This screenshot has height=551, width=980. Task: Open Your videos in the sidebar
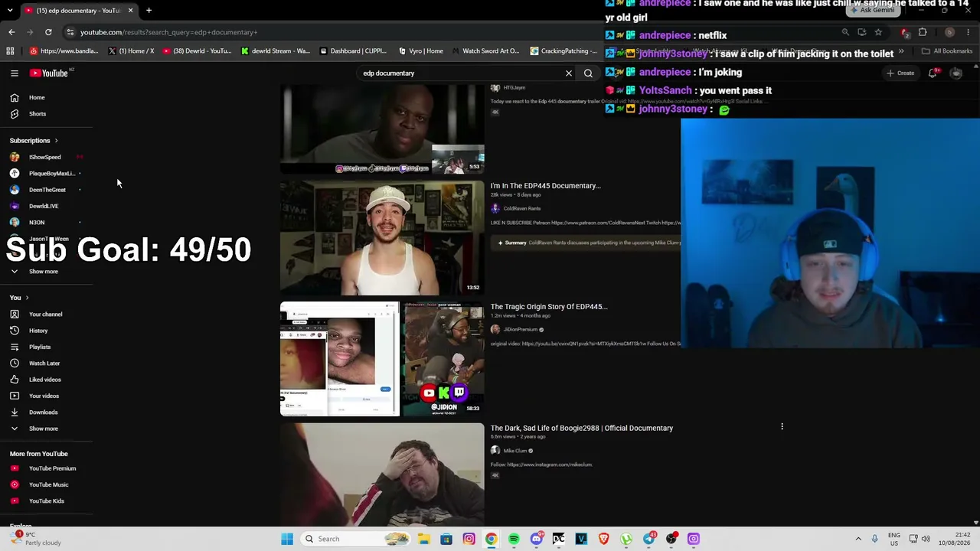(x=44, y=396)
